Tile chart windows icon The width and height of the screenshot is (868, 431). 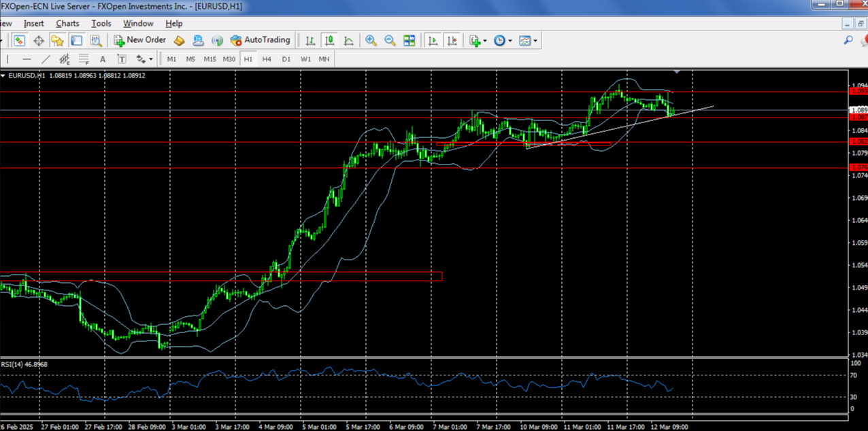409,40
